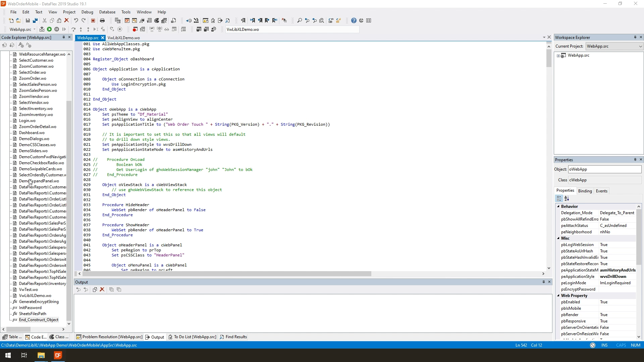Toggle pin on Code Explorer panel

[63, 37]
